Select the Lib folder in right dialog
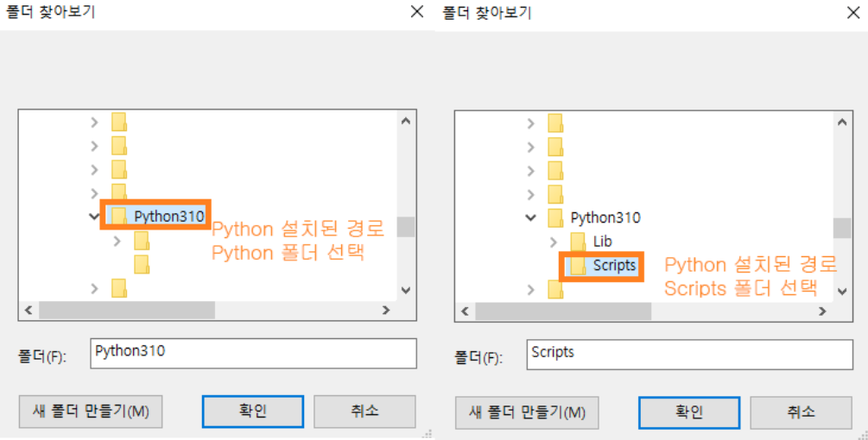This screenshot has width=868, height=440. coord(602,242)
